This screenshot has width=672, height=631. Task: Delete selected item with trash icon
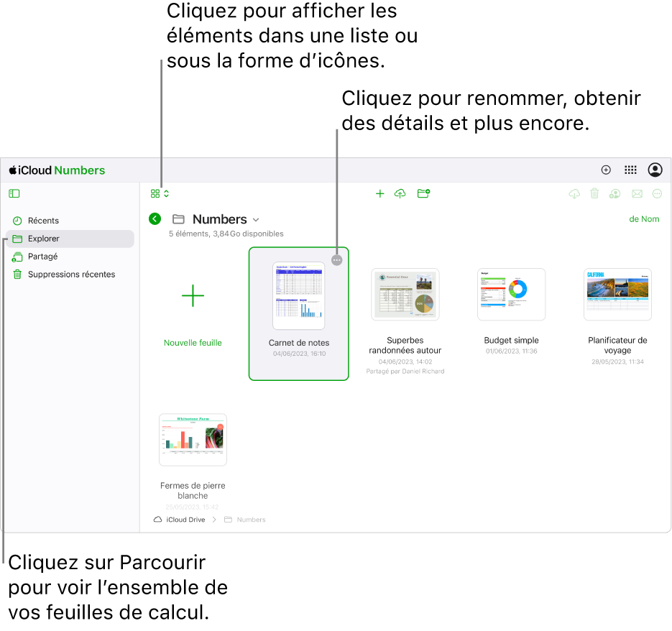[x=594, y=194]
